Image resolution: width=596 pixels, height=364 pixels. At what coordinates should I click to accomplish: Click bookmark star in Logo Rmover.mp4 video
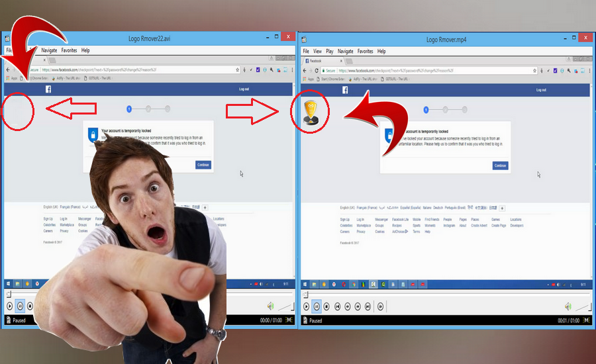click(534, 71)
